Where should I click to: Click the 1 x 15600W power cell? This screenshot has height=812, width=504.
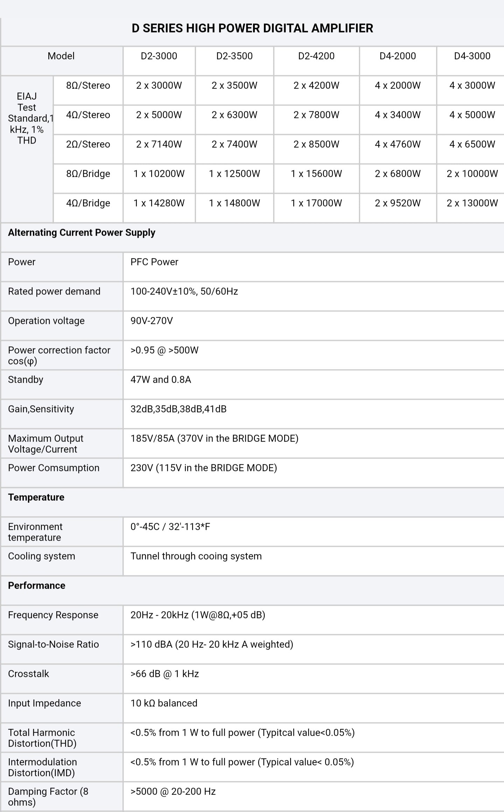click(x=316, y=174)
